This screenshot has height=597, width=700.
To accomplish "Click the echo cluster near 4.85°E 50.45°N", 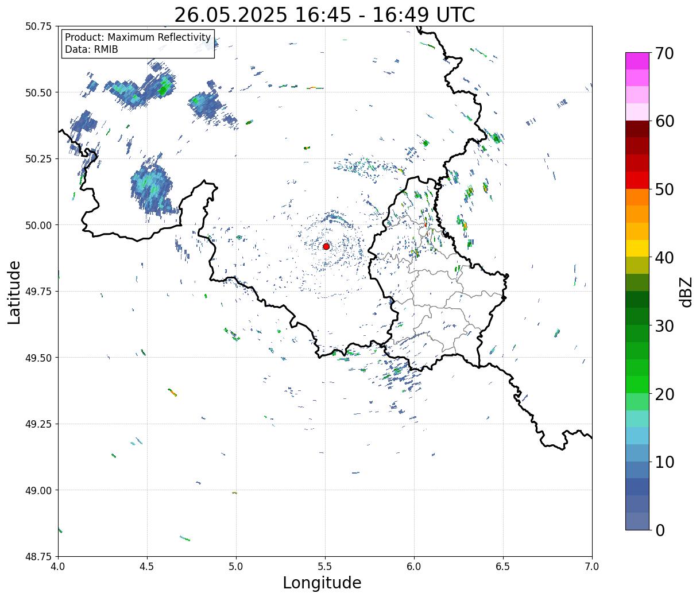I will 206,103.
